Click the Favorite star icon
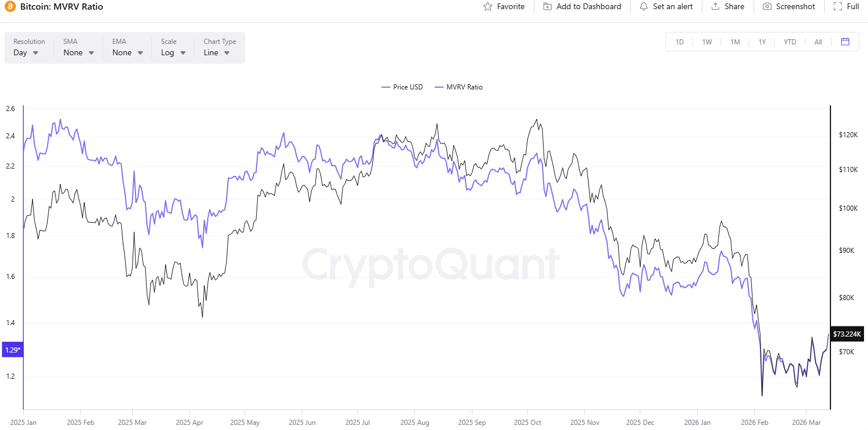 tap(488, 6)
